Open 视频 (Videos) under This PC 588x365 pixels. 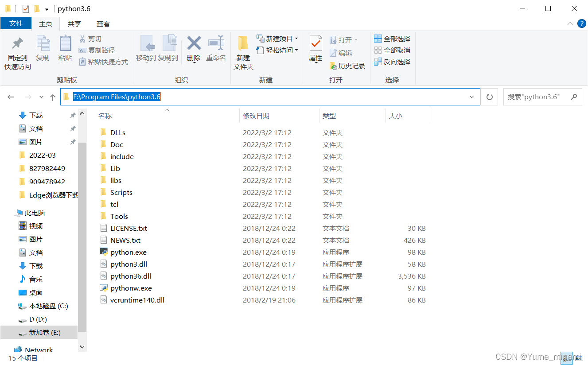coord(36,226)
